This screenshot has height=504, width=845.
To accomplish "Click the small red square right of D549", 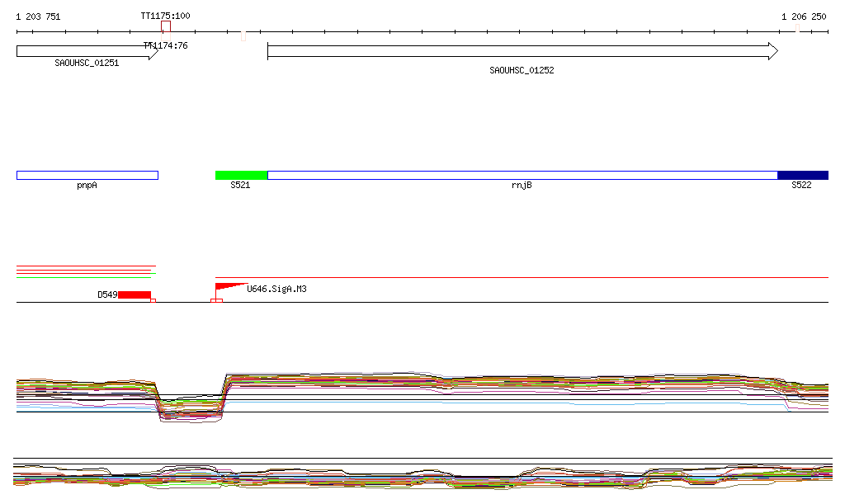I will point(153,301).
